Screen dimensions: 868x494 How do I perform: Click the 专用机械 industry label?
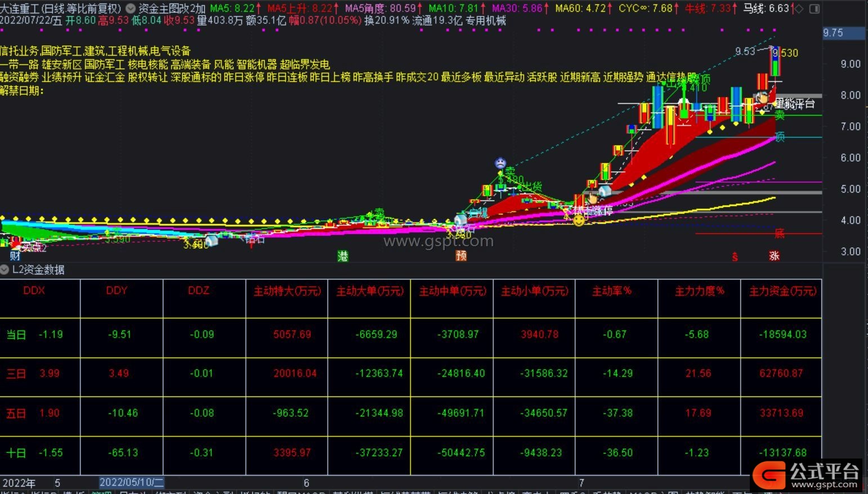tap(486, 21)
